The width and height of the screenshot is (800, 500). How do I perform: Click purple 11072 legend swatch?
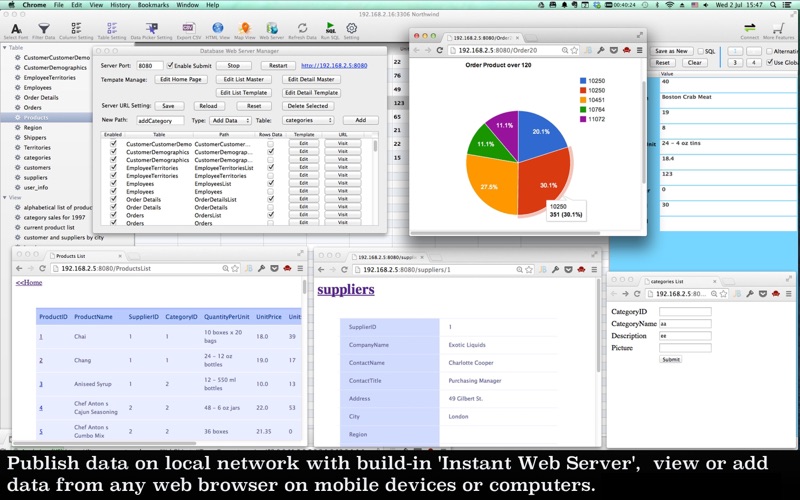583,119
